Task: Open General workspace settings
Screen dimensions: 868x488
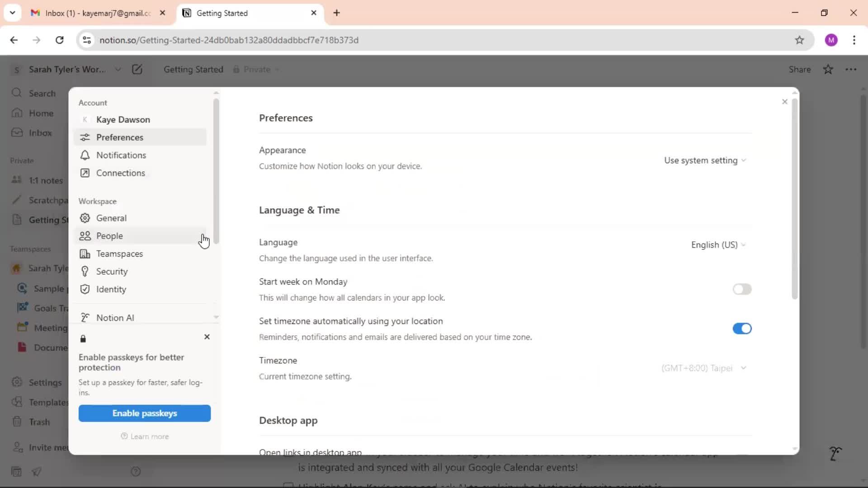Action: [x=140, y=218]
